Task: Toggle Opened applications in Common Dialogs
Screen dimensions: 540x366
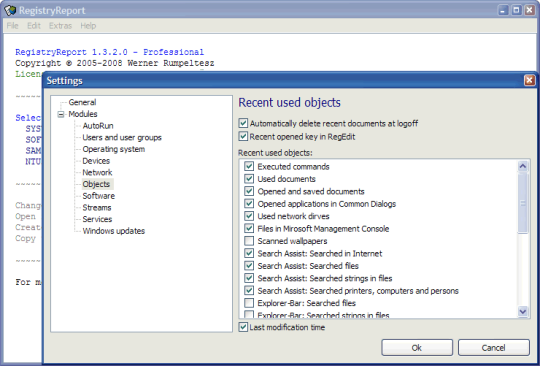Action: [x=249, y=204]
